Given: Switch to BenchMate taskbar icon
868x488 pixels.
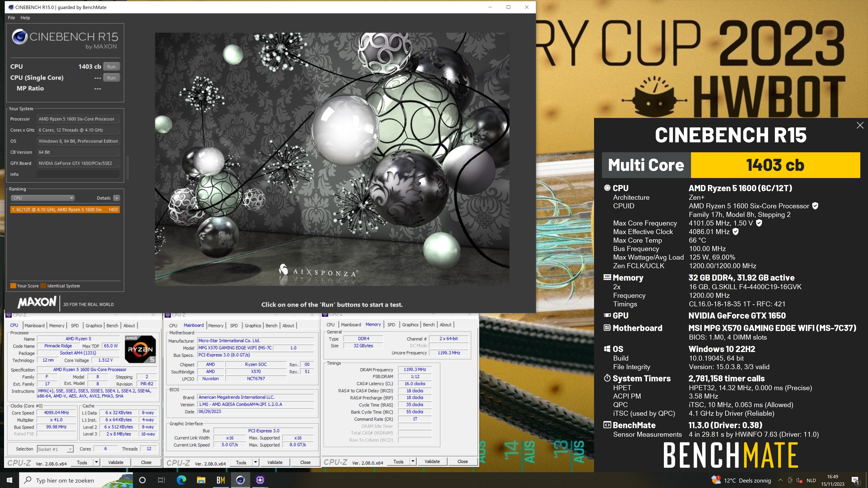Looking at the screenshot, I should [x=221, y=480].
